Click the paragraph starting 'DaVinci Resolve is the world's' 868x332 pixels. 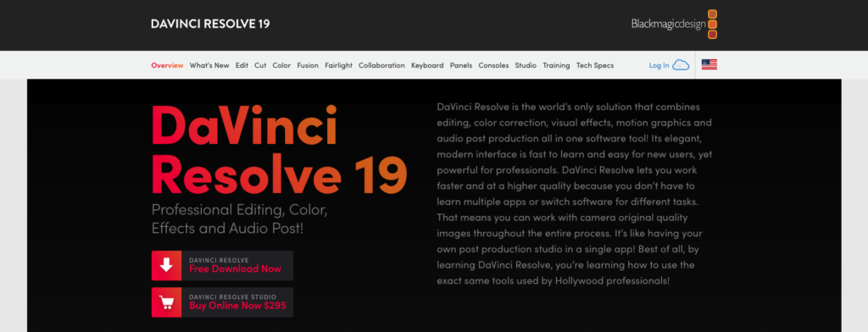(575, 194)
